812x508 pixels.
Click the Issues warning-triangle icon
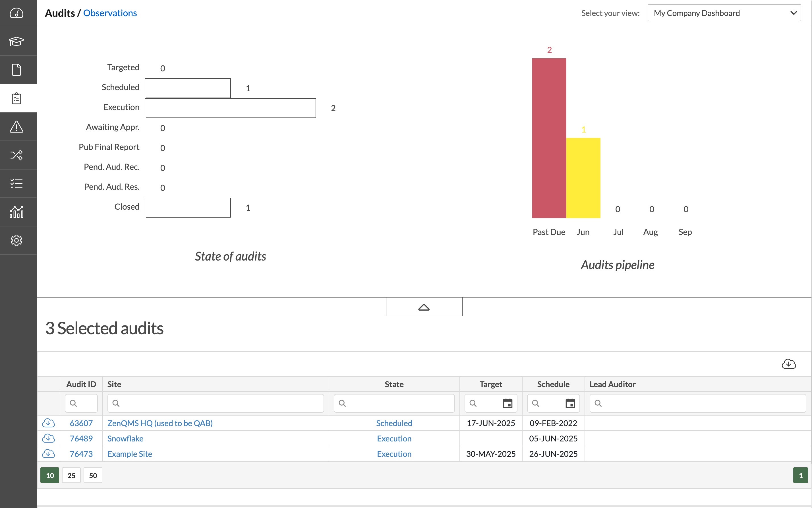point(16,127)
